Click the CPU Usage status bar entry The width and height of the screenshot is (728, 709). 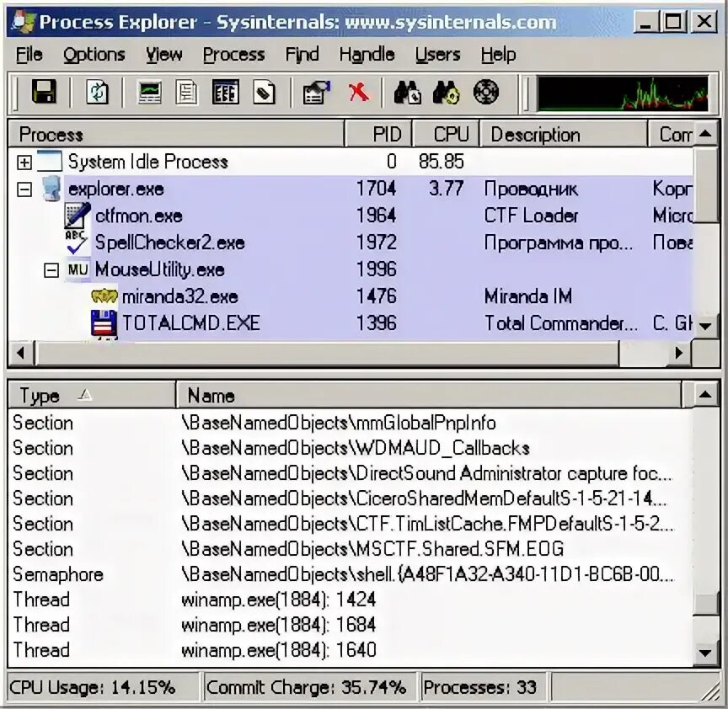(x=104, y=687)
